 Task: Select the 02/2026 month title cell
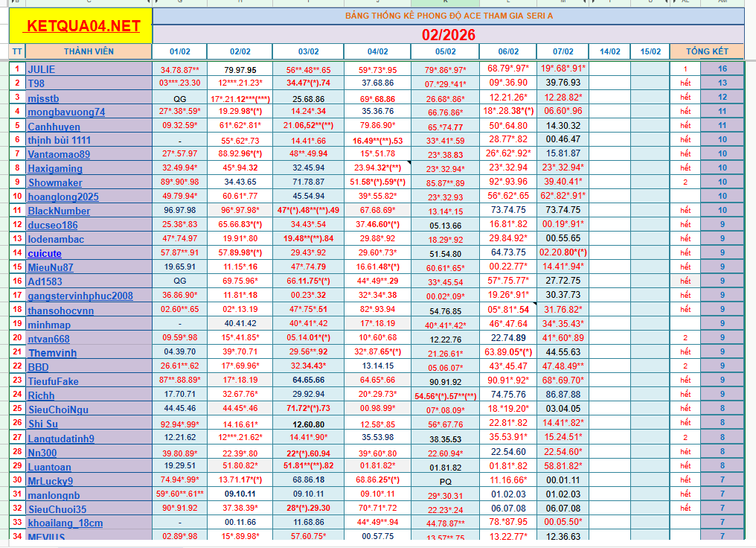click(449, 35)
